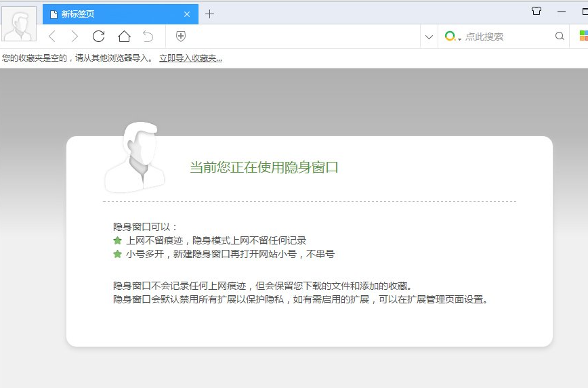The height and width of the screenshot is (388, 588).
Task: Go back with the back arrow
Action: 52,37
